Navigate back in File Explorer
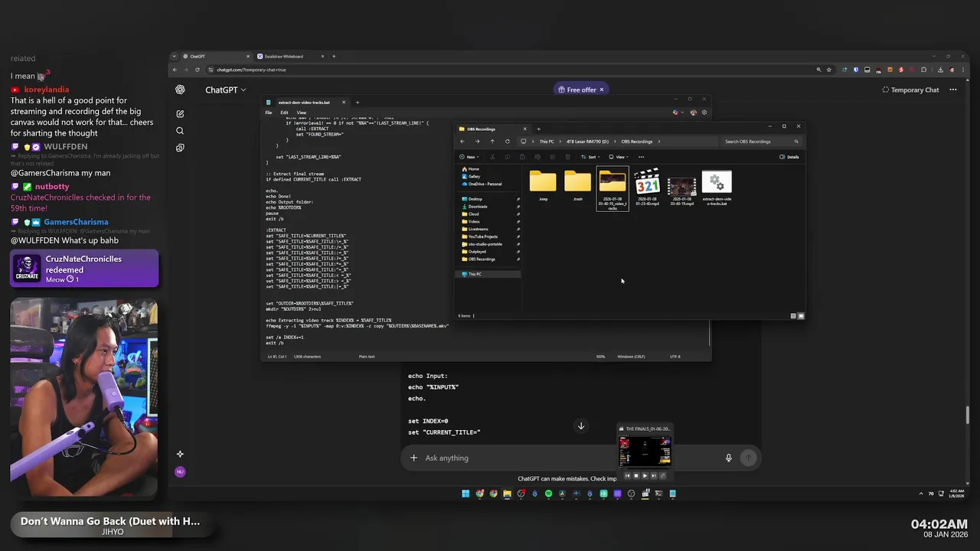 pos(462,141)
